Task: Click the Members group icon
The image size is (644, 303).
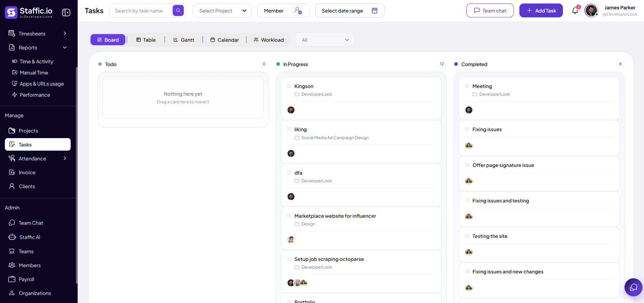Action: point(12,265)
